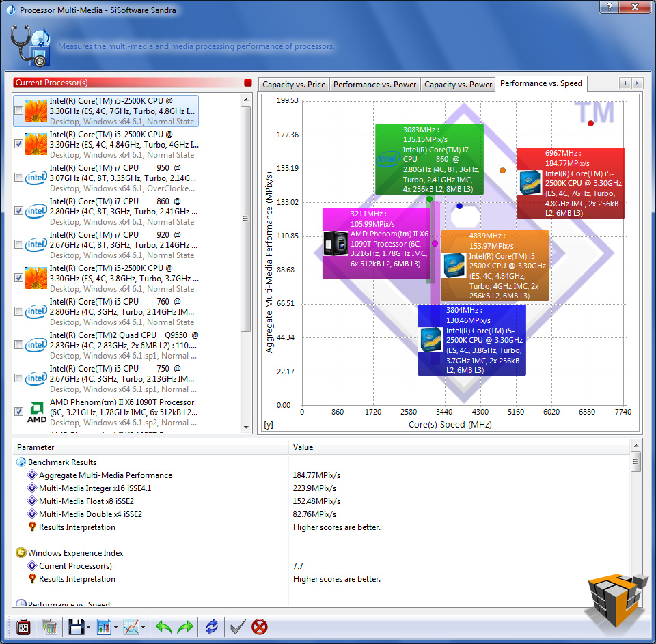Click the right arrow to scroll chart tabs

pyautogui.click(x=637, y=83)
